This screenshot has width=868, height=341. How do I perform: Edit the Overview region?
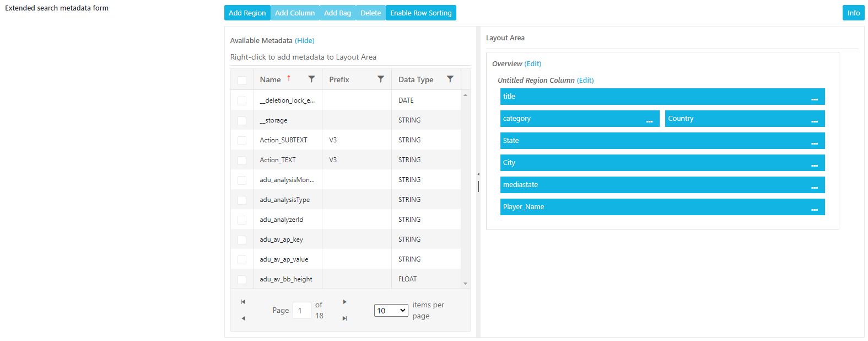point(532,64)
